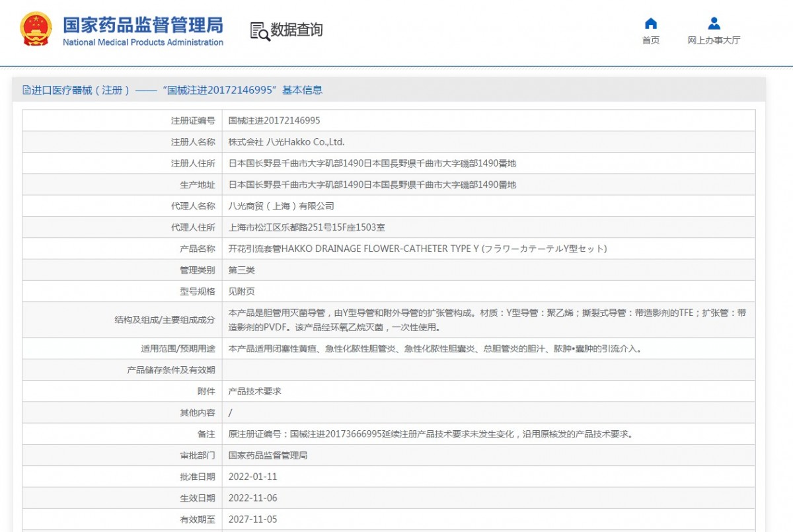Select the 产品储存条件及有效期 label cell

(122, 370)
